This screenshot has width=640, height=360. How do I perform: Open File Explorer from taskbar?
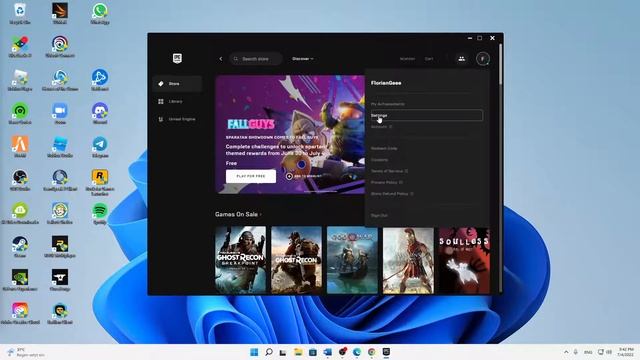(x=298, y=352)
